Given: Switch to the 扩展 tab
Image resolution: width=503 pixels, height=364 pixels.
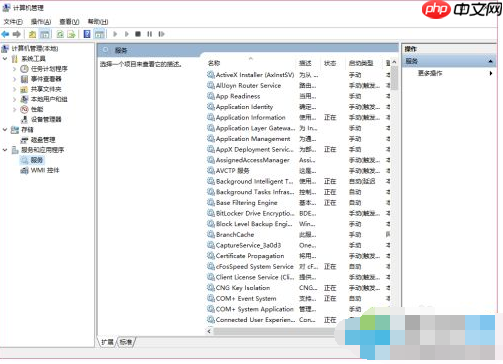Looking at the screenshot, I should pos(107,342).
